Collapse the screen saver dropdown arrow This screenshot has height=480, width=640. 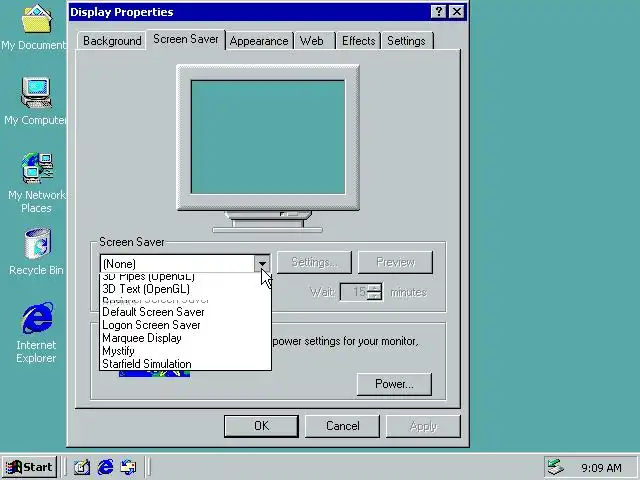(262, 263)
